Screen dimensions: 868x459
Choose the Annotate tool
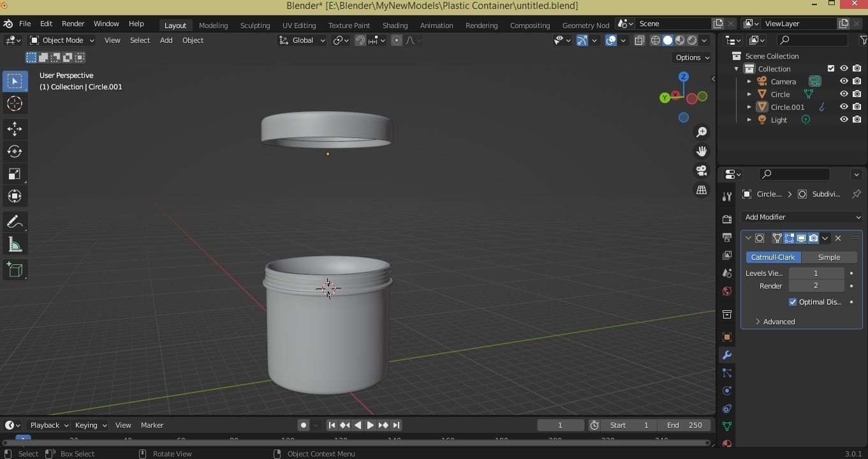click(x=15, y=222)
